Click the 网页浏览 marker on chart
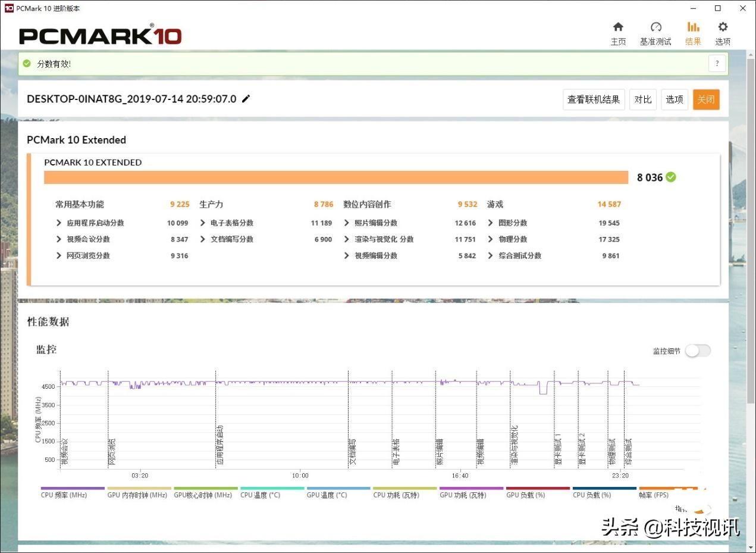The image size is (756, 553). (112, 452)
